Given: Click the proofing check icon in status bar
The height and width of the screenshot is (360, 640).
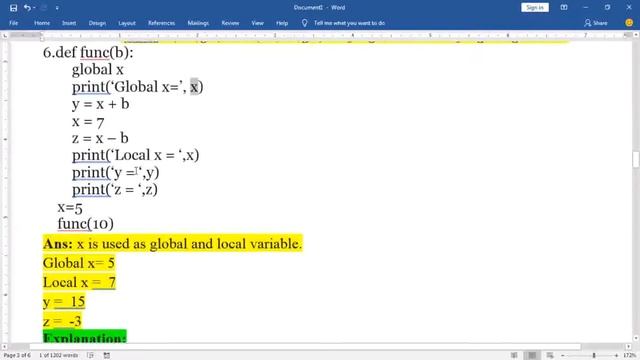Looking at the screenshot, I should click(x=91, y=356).
